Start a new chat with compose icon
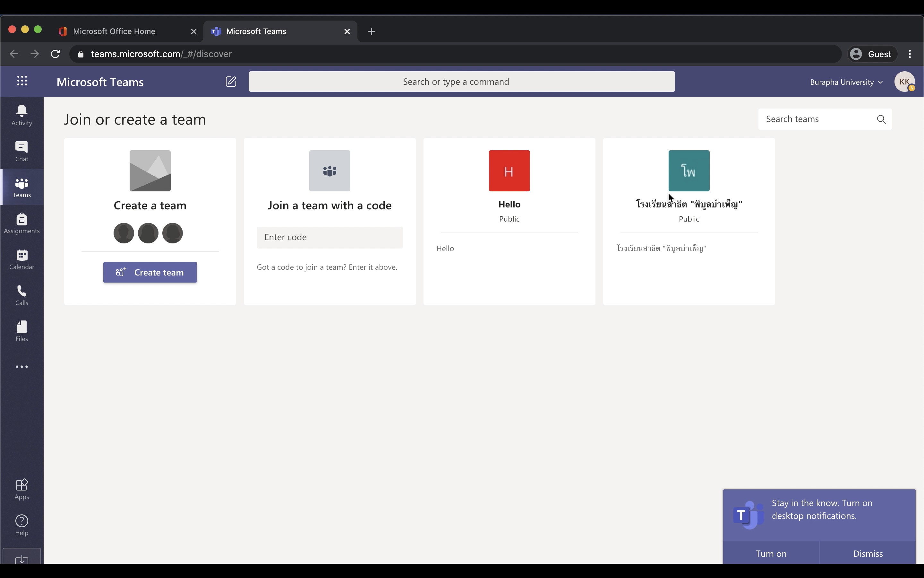The width and height of the screenshot is (924, 578). [x=231, y=82]
